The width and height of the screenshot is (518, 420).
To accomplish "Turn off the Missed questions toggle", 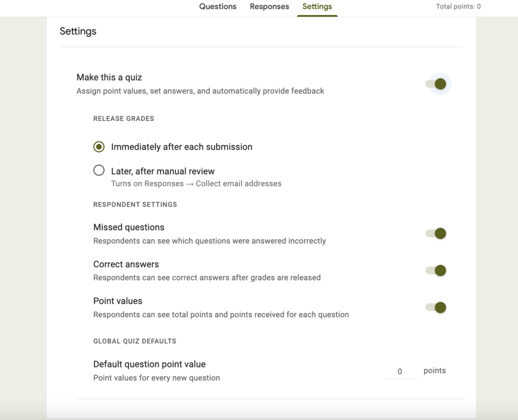I will tap(435, 233).
